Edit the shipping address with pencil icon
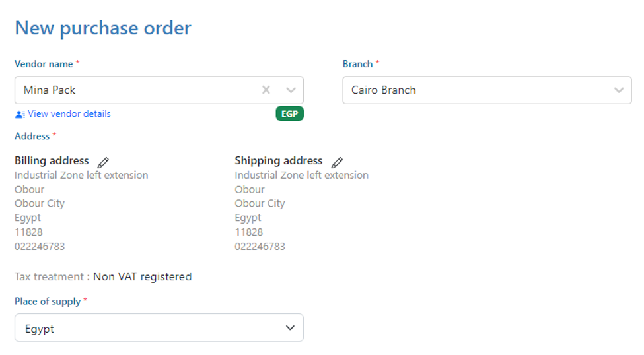The image size is (644, 355). (x=337, y=162)
